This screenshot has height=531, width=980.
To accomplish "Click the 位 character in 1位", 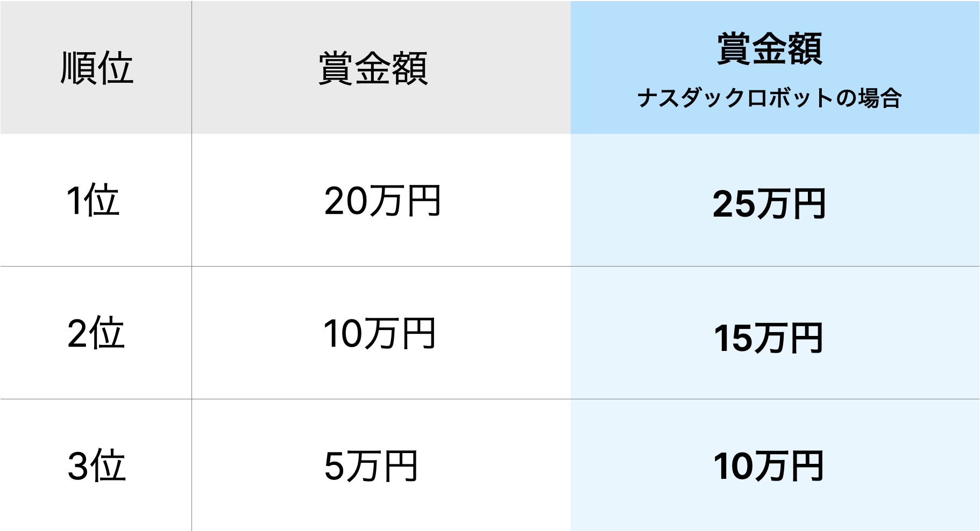I will coord(102,200).
